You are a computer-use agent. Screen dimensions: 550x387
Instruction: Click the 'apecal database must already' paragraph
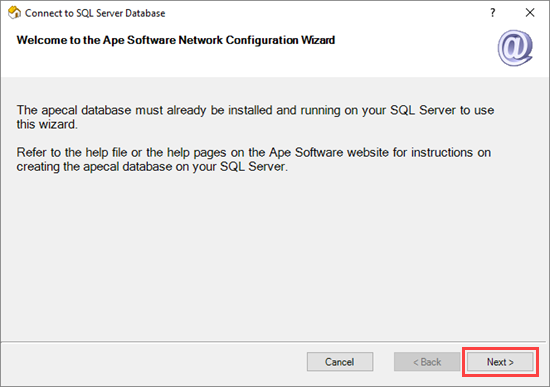pyautogui.click(x=255, y=117)
